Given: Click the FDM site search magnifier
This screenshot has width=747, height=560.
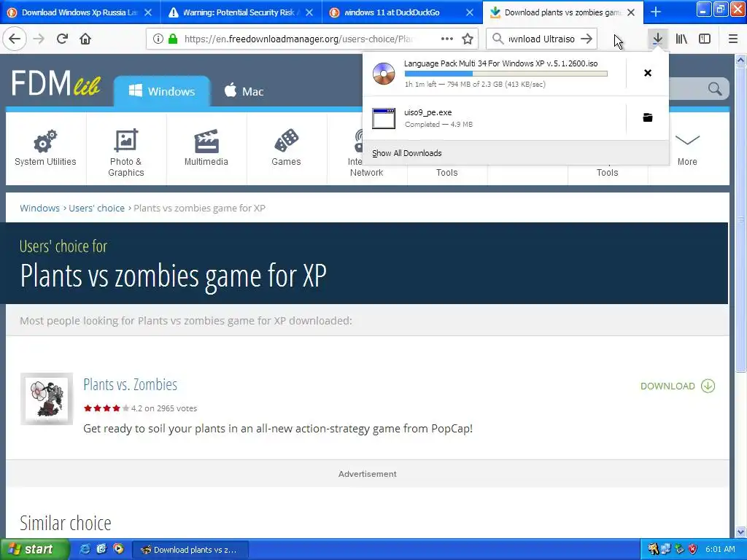Looking at the screenshot, I should click(715, 88).
